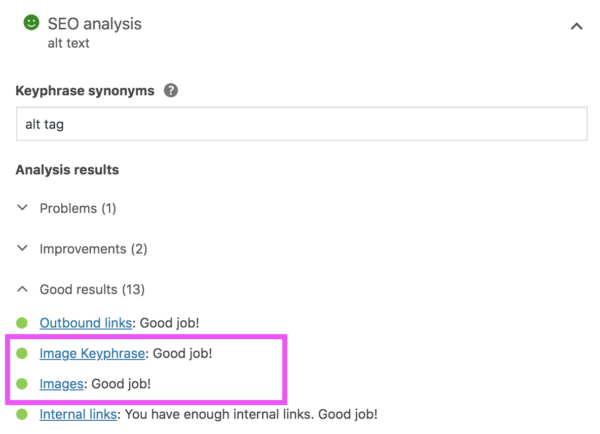The height and width of the screenshot is (434, 600).
Task: Open the Image Keyphrase link
Action: coord(93,353)
